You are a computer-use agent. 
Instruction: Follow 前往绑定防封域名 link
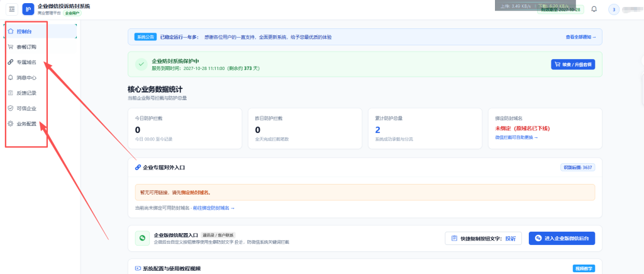pos(214,208)
